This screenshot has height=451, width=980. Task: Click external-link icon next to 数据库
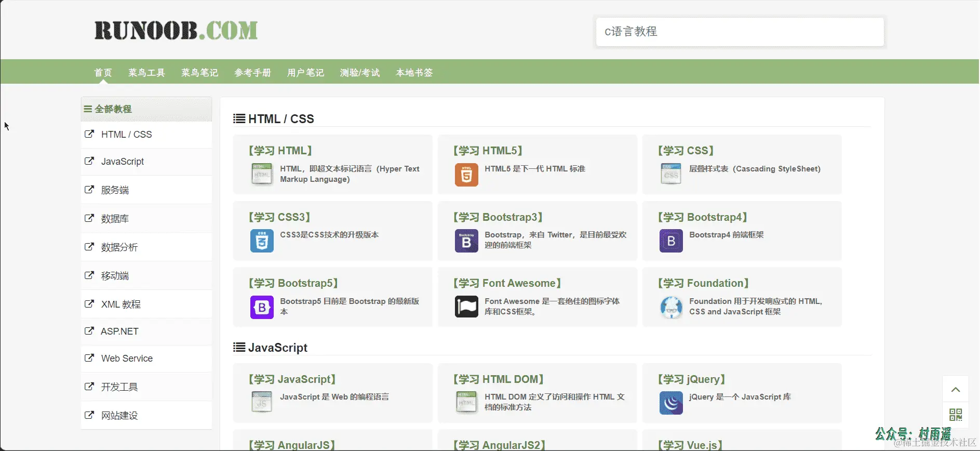[89, 218]
